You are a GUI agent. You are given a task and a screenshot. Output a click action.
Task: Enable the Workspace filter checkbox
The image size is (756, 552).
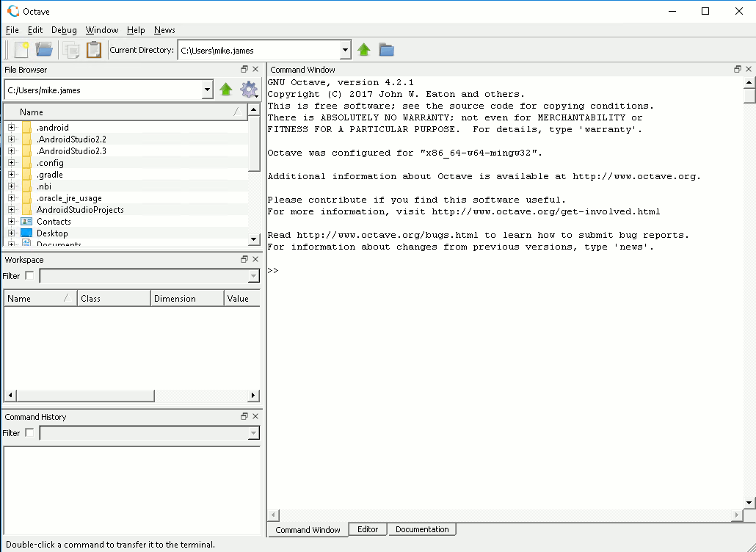pyautogui.click(x=29, y=276)
